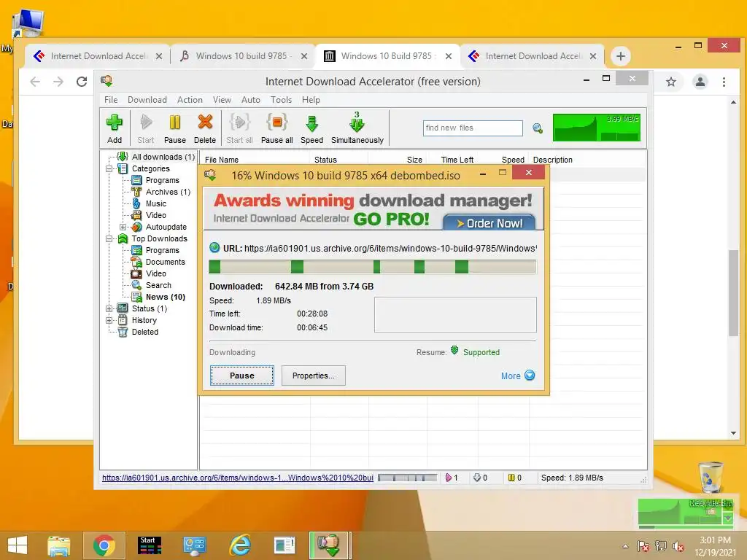This screenshot has width=747, height=560.
Task: Click the muted volume tray icon
Action: point(678,546)
